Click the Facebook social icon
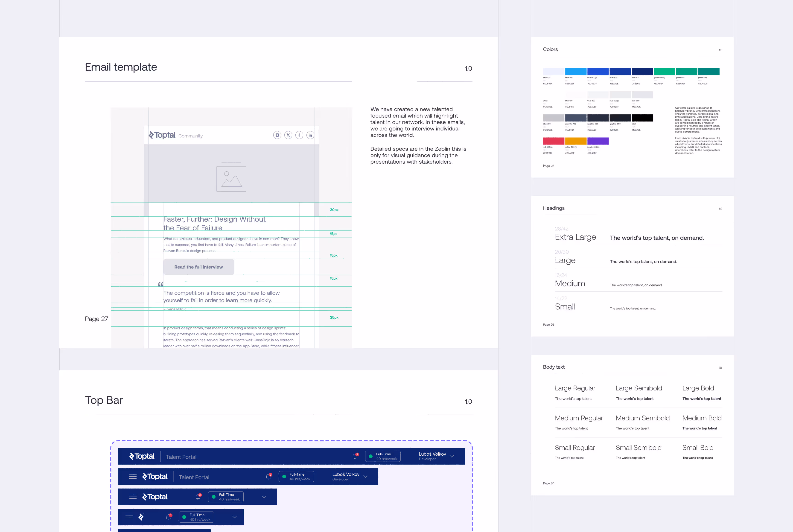Viewport: 793px width, 532px height. pos(299,135)
